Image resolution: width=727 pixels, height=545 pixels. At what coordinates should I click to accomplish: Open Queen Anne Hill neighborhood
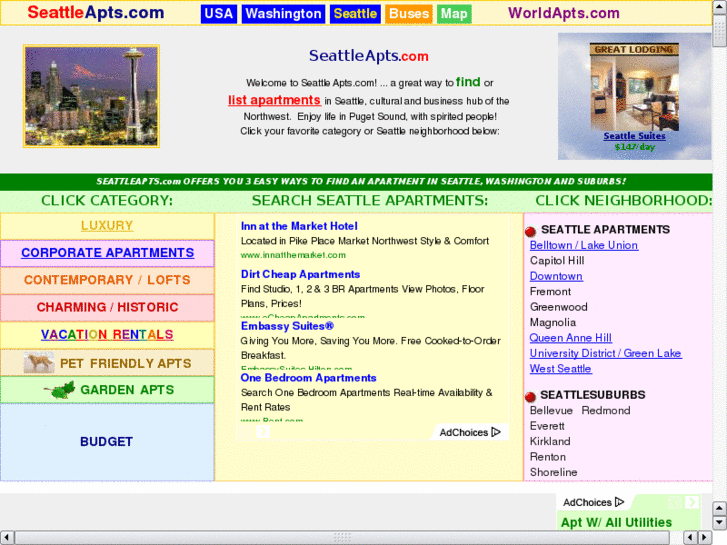pyautogui.click(x=571, y=338)
